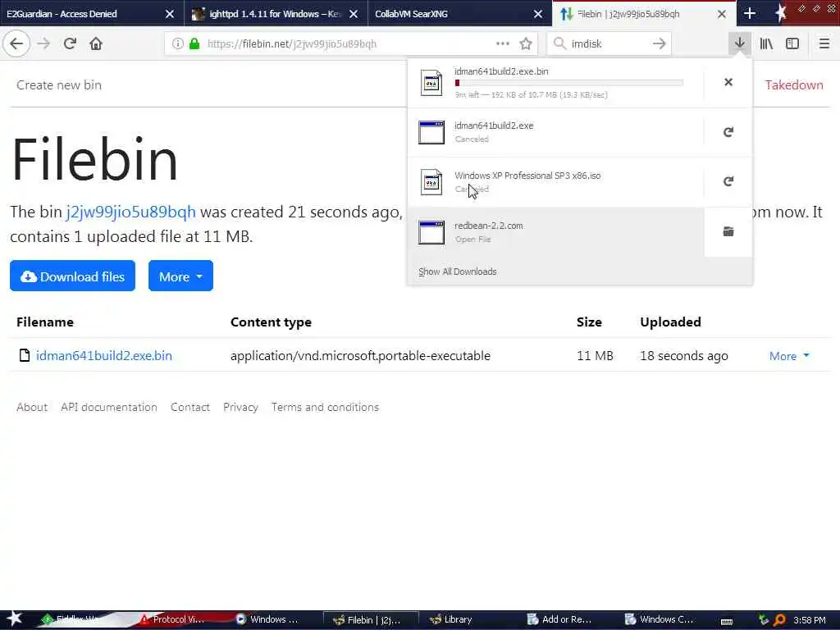Image resolution: width=840 pixels, height=630 pixels.
Task: Click the '11 MB' size cell
Action: [595, 356]
